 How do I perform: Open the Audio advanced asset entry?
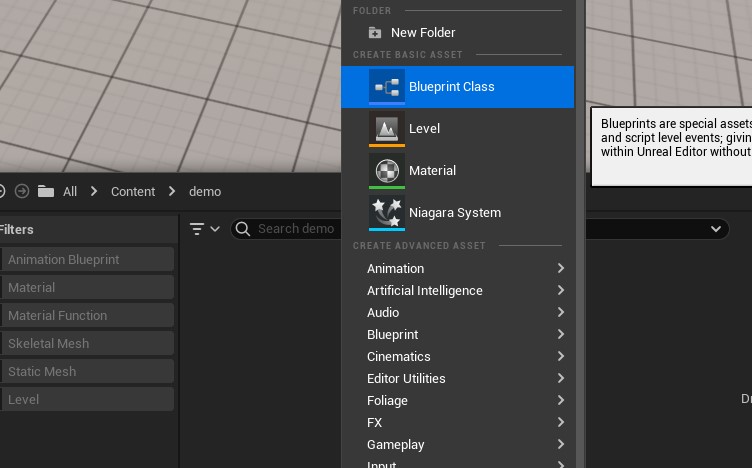coord(458,313)
